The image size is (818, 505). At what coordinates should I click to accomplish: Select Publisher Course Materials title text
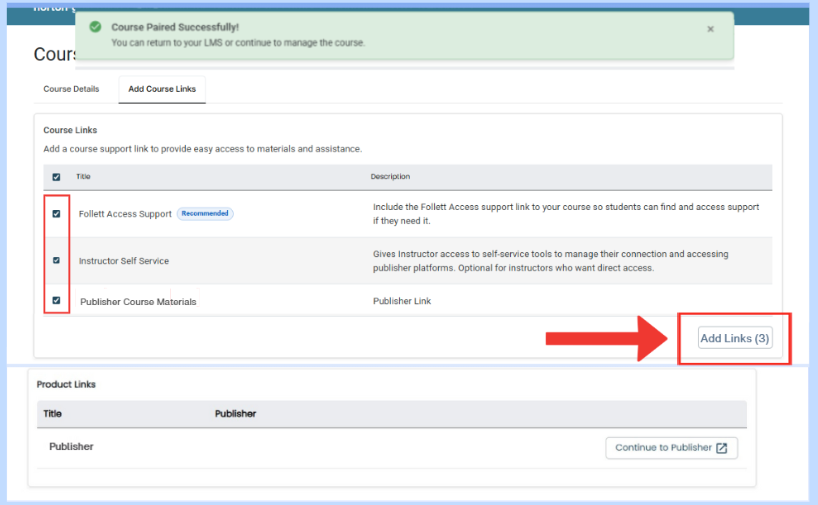[138, 302]
